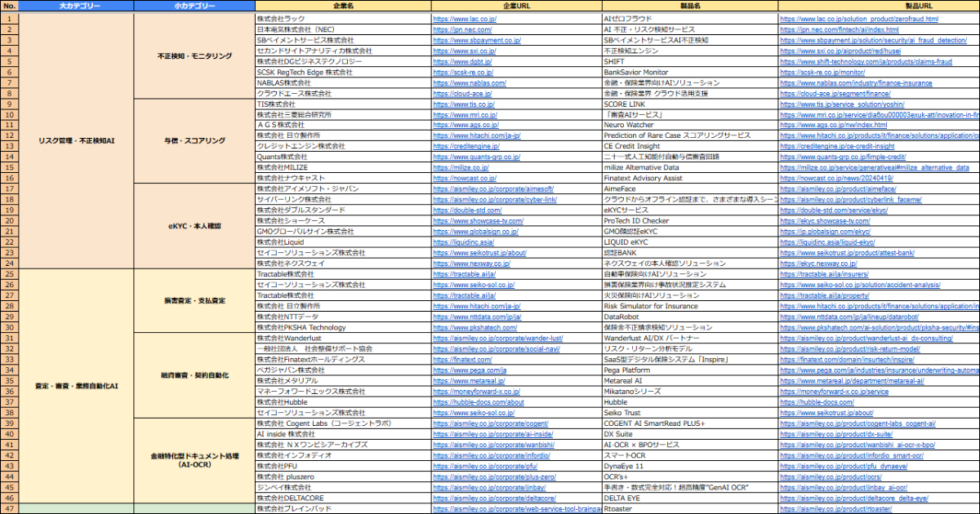Image resolution: width=980 pixels, height=514 pixels.
Task: Open the hubble-docs.com/about link
Action: tap(479, 402)
